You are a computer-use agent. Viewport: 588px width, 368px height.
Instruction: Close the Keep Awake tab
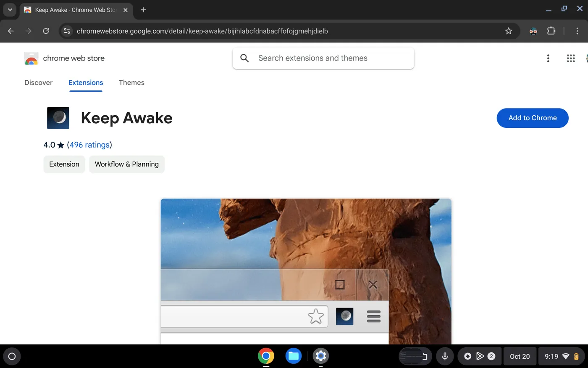click(125, 10)
